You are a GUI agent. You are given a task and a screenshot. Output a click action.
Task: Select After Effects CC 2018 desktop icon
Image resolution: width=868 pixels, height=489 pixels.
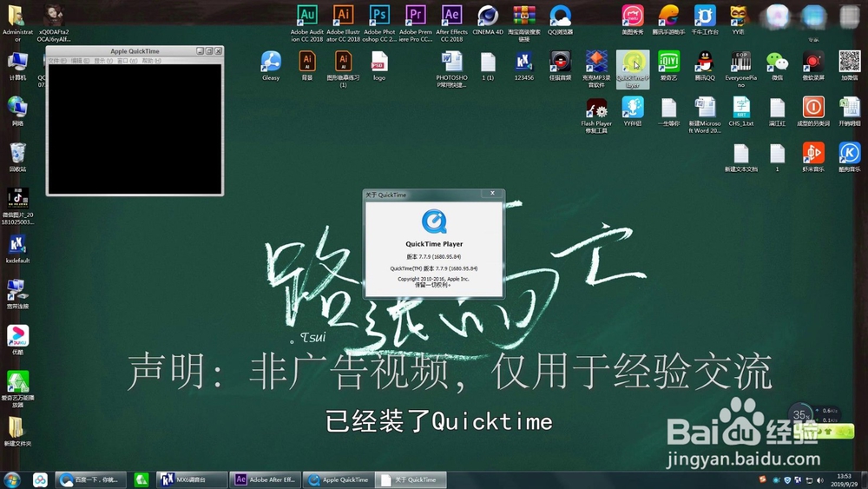point(451,23)
